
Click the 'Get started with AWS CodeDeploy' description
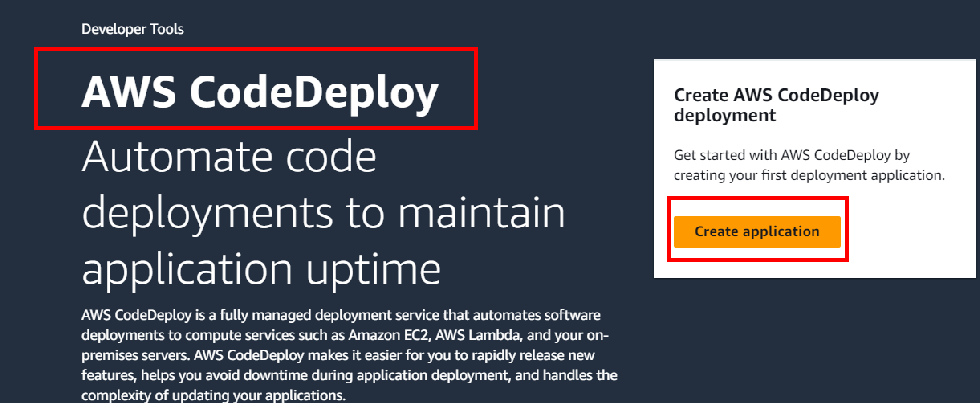click(x=809, y=165)
